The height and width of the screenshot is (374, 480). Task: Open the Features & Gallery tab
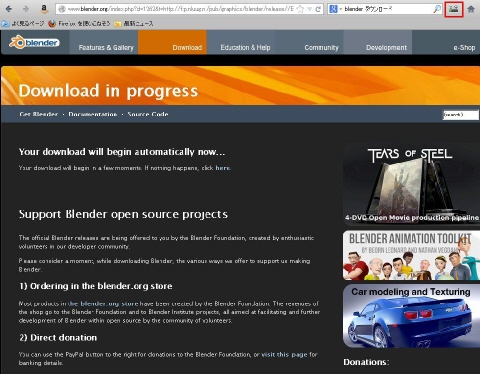coord(106,47)
